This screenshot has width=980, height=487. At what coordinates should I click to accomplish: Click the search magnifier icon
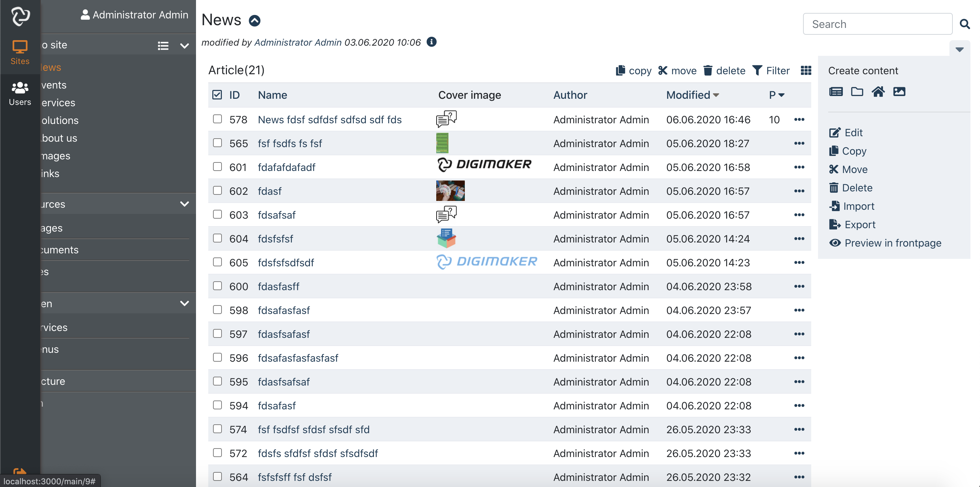click(x=964, y=25)
